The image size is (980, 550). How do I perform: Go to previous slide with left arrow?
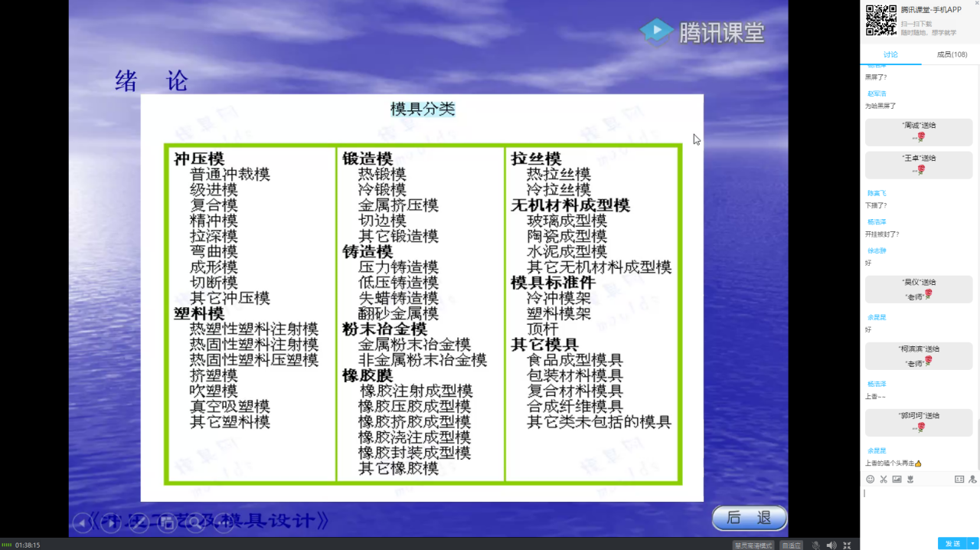pos(81,523)
